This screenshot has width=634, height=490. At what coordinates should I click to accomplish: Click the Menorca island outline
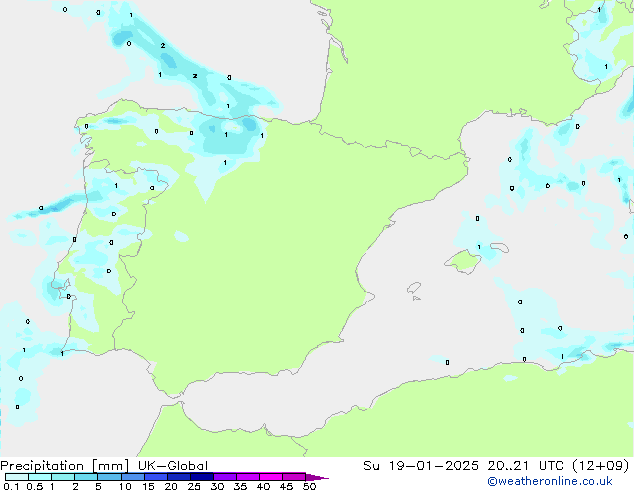[x=500, y=247]
